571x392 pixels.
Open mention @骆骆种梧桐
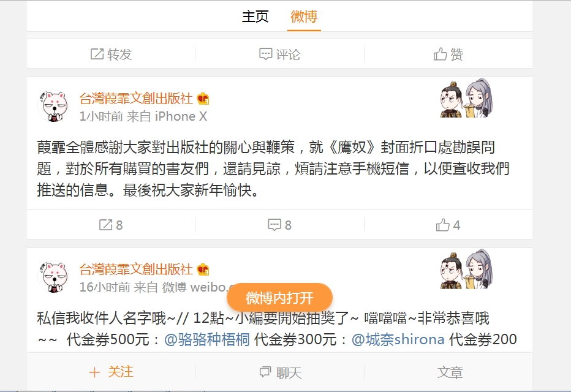pos(207,339)
